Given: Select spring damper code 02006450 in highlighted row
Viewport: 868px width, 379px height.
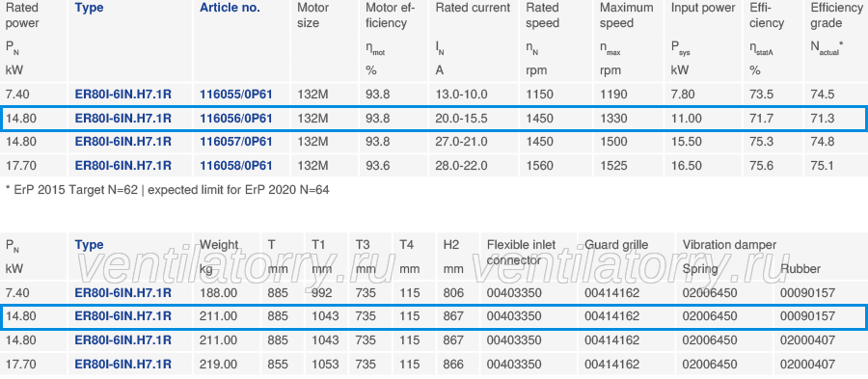Looking at the screenshot, I should 710,316.
